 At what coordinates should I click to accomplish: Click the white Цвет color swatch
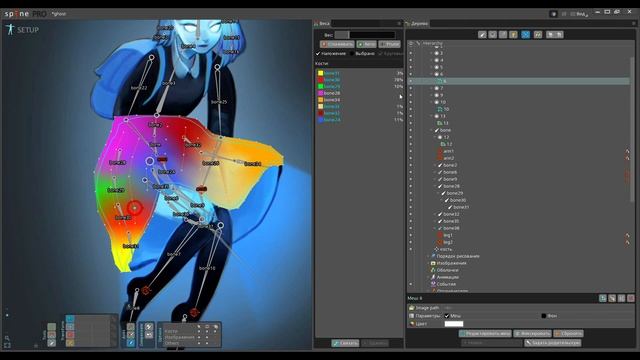[453, 324]
